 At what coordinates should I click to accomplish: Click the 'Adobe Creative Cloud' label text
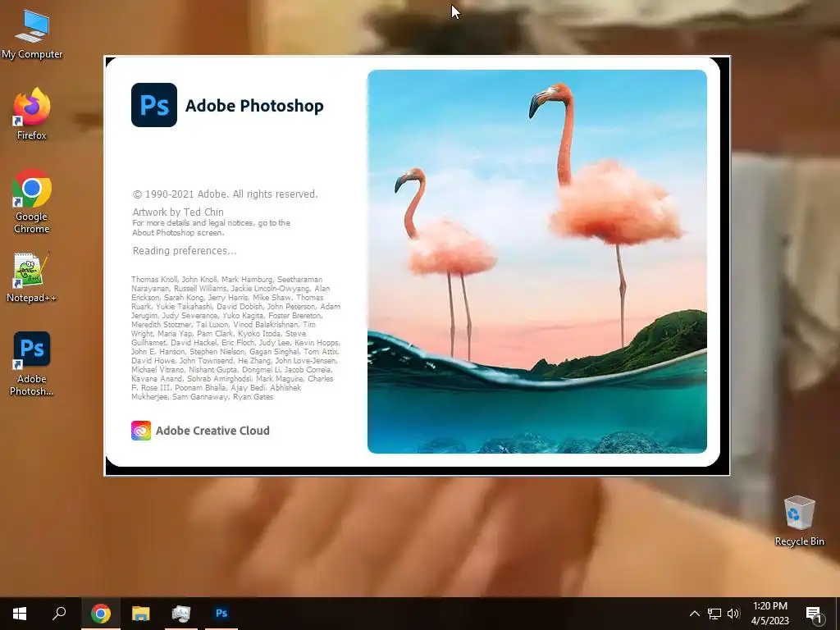point(212,431)
